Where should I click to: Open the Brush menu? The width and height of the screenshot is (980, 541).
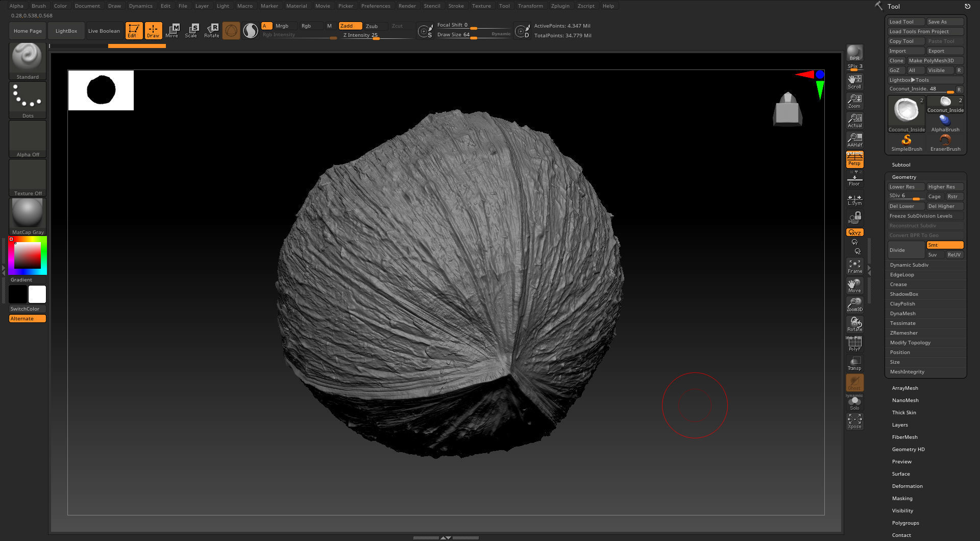pyautogui.click(x=39, y=6)
